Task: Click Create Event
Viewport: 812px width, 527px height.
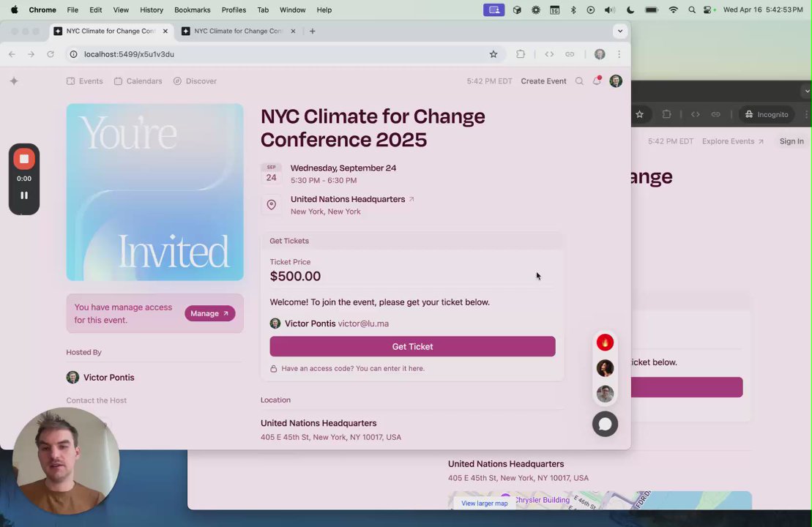Action: pyautogui.click(x=543, y=81)
